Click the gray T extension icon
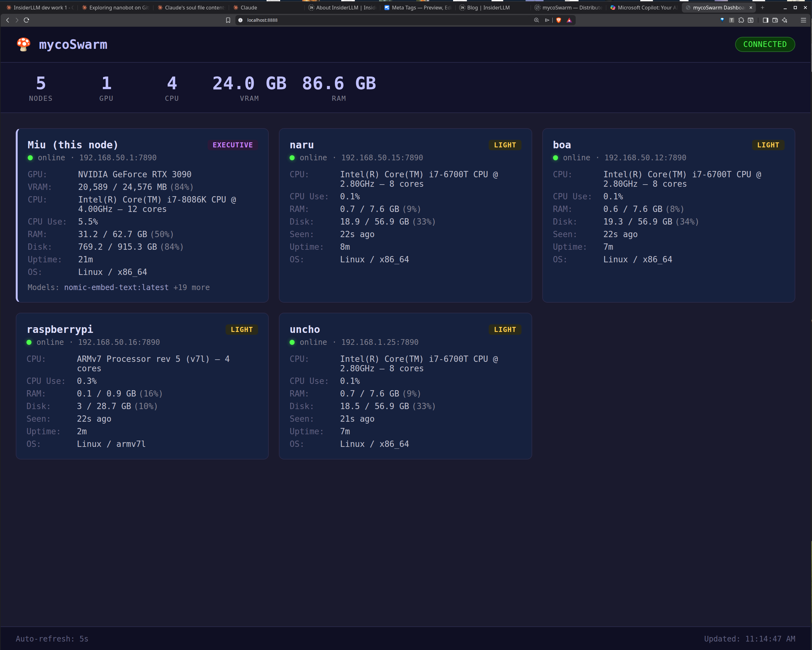Viewport: 812px width, 650px height. tap(731, 20)
